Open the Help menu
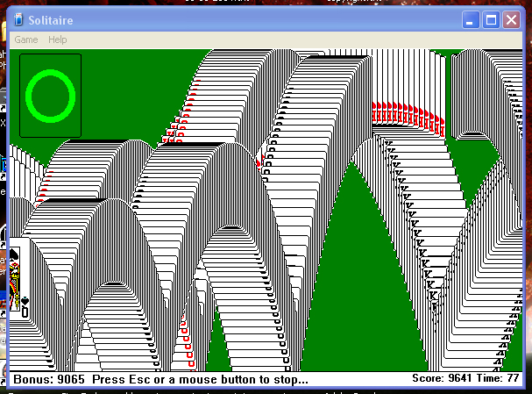This screenshot has height=394, width=532. pos(58,40)
